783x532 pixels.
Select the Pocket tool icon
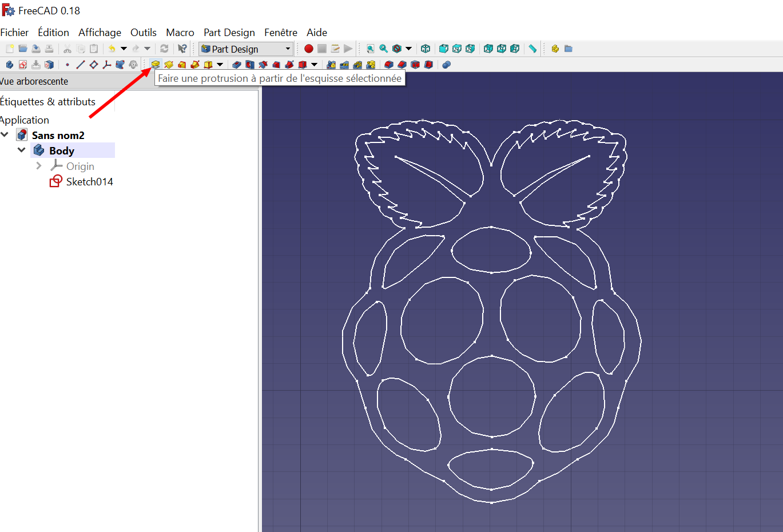(237, 65)
